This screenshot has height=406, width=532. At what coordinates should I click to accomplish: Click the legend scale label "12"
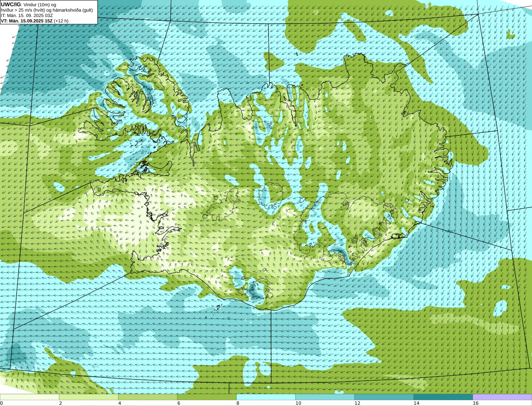357,403
